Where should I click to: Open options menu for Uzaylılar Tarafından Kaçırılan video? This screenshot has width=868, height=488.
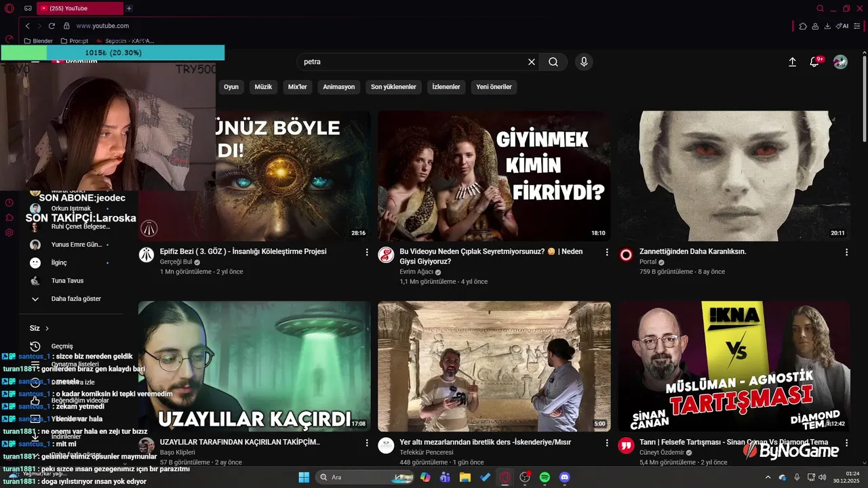367,443
